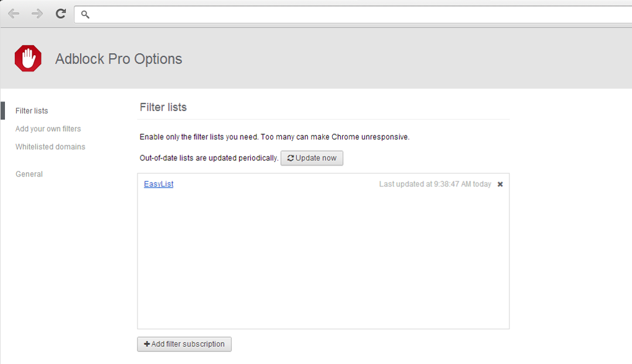Image resolution: width=632 pixels, height=364 pixels.
Task: Switch to Add your own filters
Action: coord(48,129)
